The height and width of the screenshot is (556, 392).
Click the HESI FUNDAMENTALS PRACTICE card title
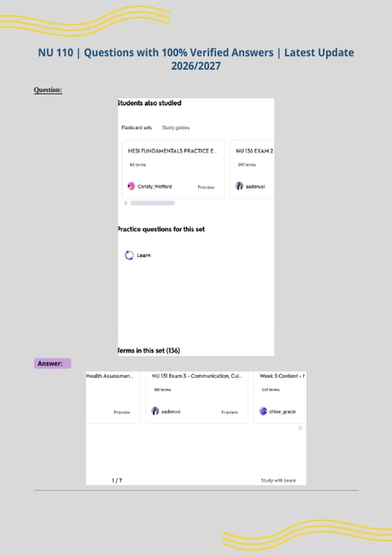[172, 151]
